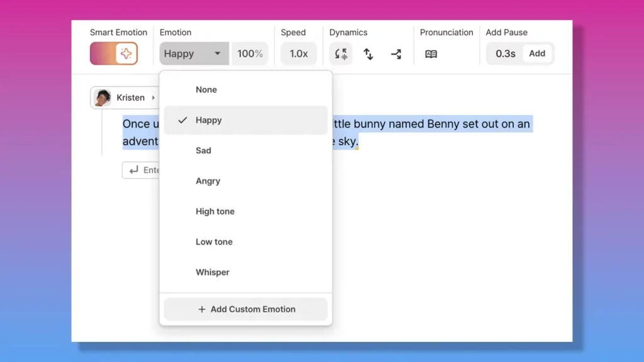Select the intonation curve icon under Dynamics
This screenshot has width=644, height=362.
click(x=341, y=54)
